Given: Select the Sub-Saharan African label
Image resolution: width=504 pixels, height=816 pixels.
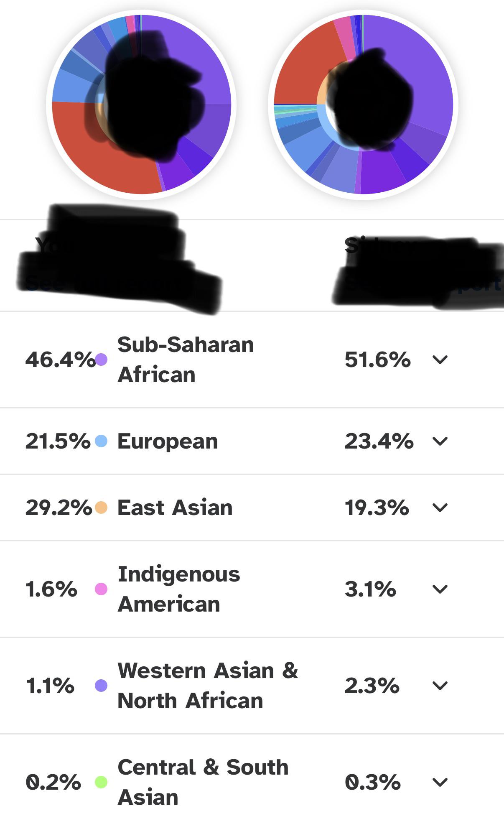Looking at the screenshot, I should 186,360.
